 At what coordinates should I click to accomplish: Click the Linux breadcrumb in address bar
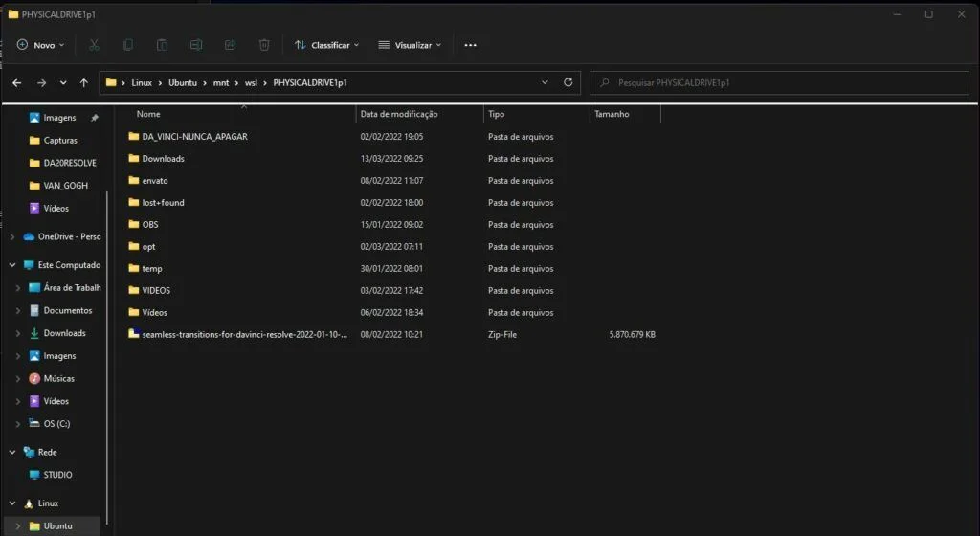(142, 82)
